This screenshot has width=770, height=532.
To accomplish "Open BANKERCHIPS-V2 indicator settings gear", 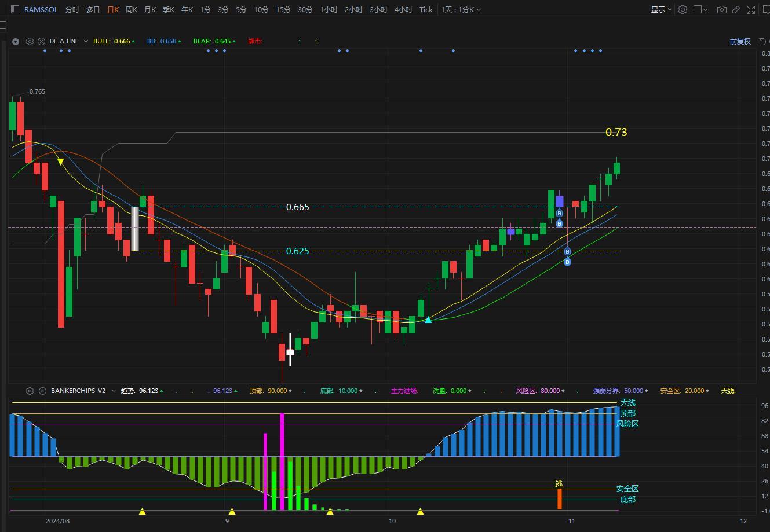I will click(x=30, y=391).
